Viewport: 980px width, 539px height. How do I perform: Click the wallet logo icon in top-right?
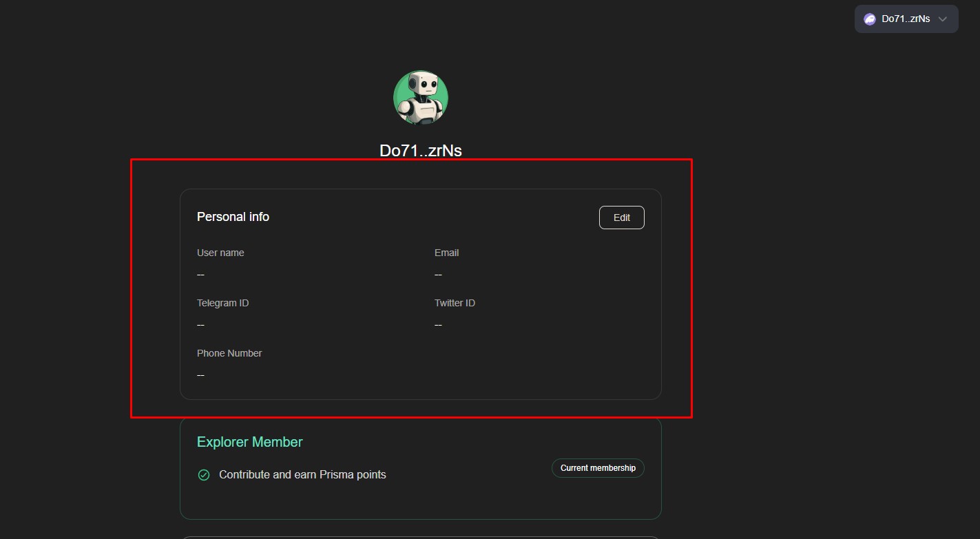pyautogui.click(x=870, y=19)
